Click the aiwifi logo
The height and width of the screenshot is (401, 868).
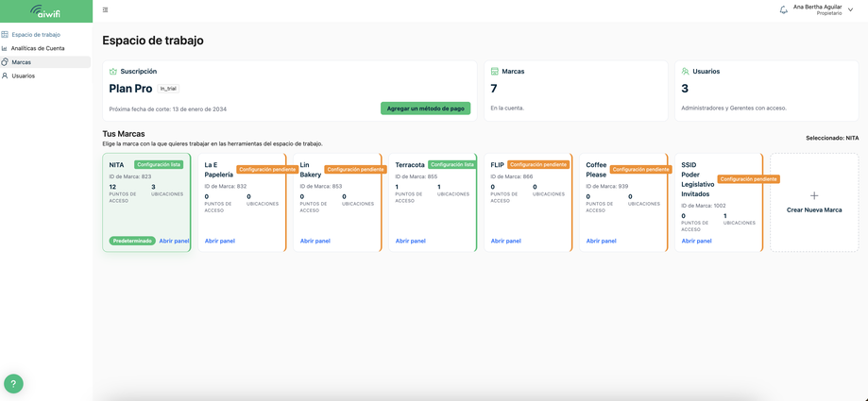(46, 11)
